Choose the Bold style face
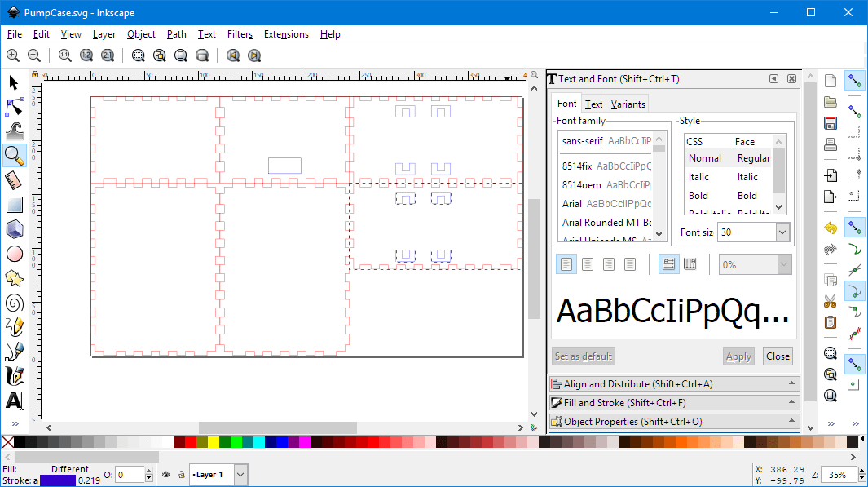This screenshot has width=868, height=487. pos(727,196)
